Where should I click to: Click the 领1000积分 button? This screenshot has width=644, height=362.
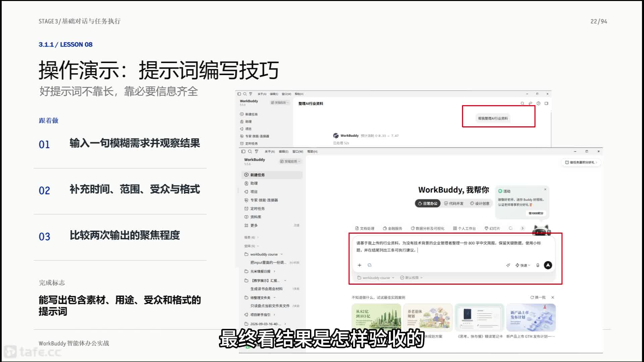tap(536, 213)
